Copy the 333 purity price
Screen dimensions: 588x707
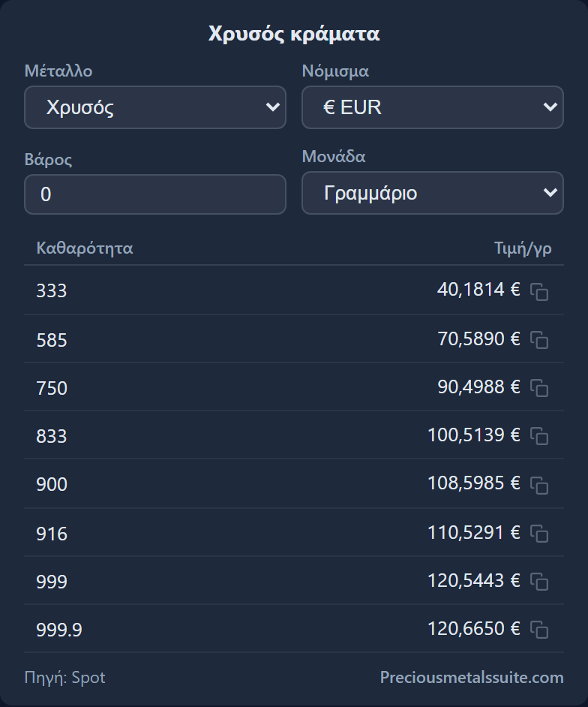coord(539,292)
